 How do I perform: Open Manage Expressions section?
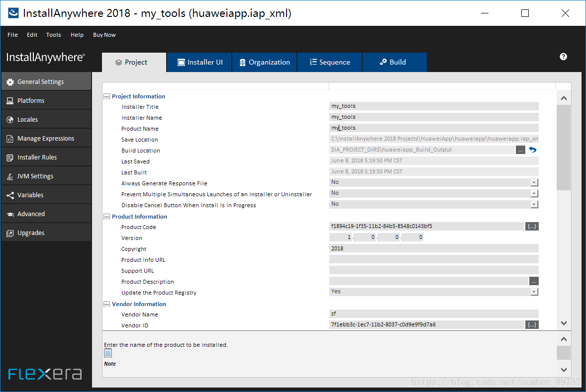pos(46,138)
